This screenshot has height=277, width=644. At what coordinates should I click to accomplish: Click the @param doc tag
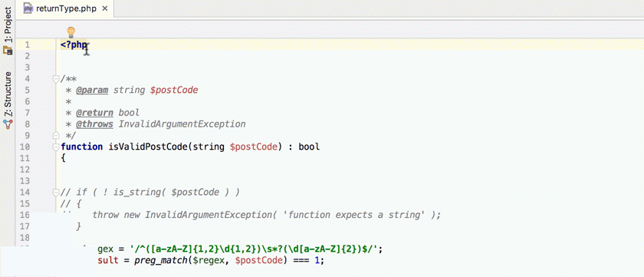[92, 90]
